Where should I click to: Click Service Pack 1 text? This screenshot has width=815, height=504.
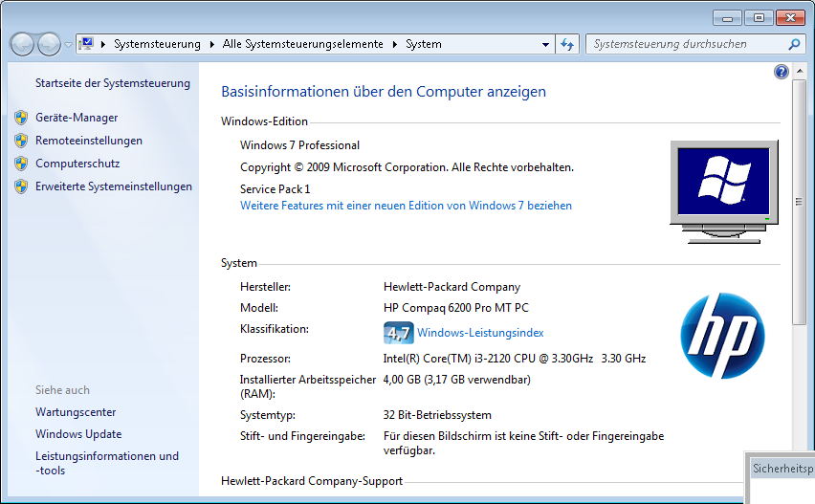click(x=275, y=189)
